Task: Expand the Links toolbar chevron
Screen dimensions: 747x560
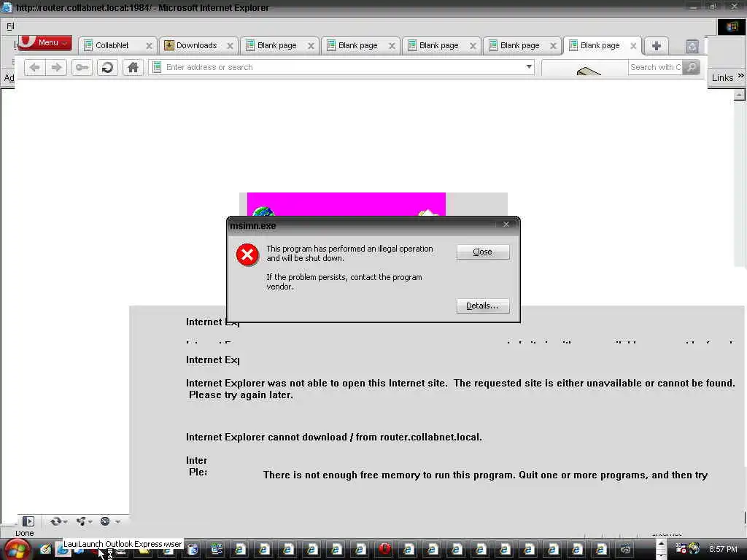Action: point(741,76)
